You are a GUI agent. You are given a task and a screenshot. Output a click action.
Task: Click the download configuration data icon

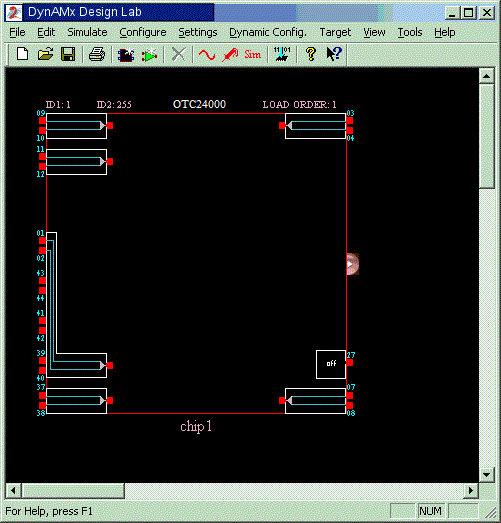282,54
